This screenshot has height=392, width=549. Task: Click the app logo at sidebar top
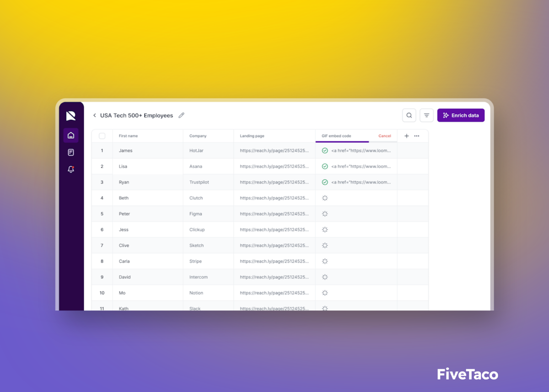tap(71, 115)
